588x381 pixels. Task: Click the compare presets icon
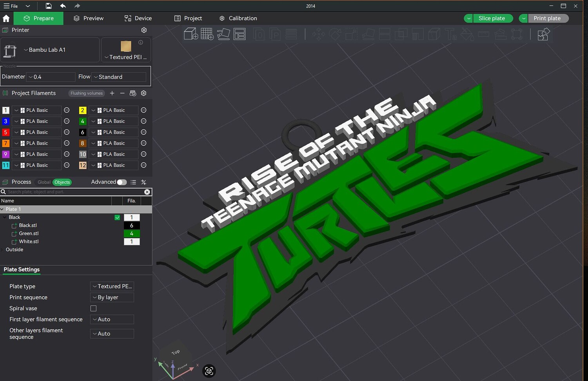[144, 182]
